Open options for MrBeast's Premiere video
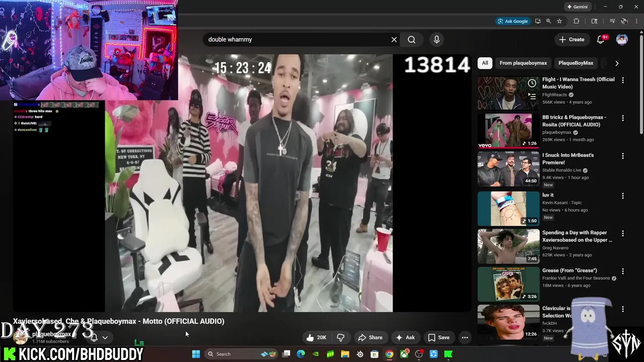644x362 pixels. coord(623,156)
